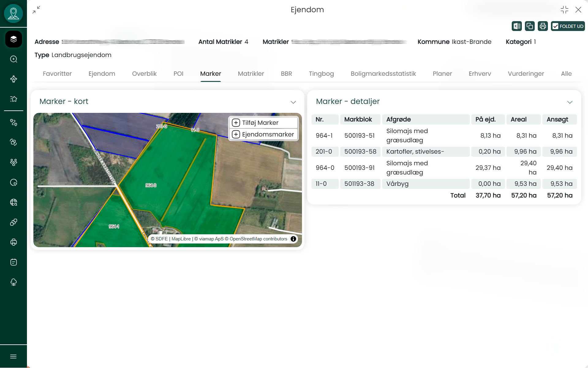Click the map attribution info icon
The height and width of the screenshot is (368, 588).
[293, 239]
